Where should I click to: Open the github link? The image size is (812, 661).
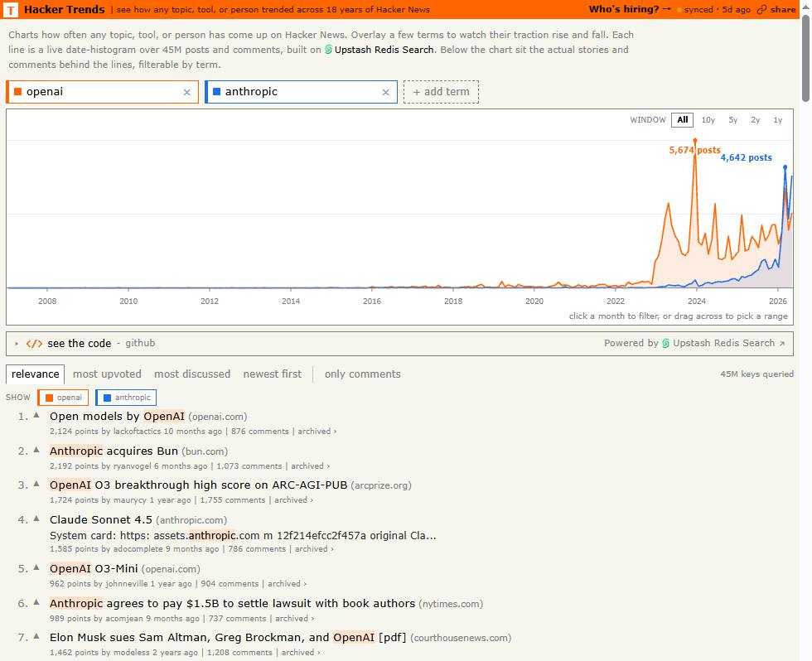(x=140, y=343)
